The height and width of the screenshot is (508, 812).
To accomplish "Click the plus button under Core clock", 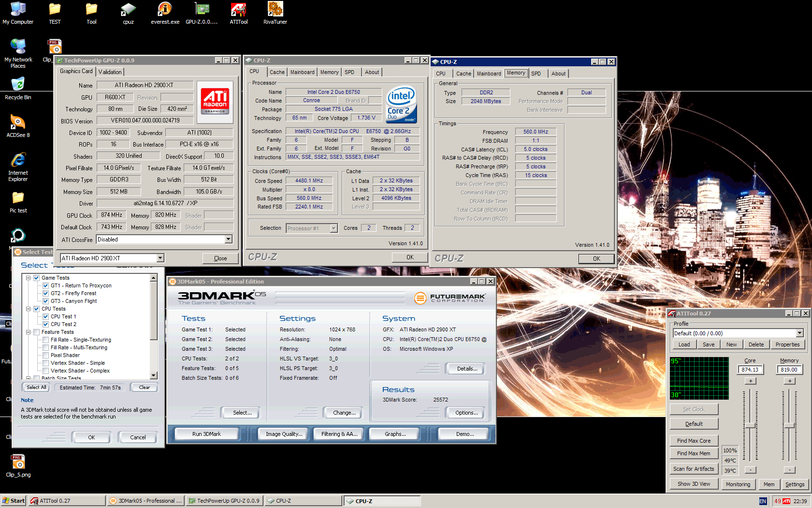I will coord(750,381).
